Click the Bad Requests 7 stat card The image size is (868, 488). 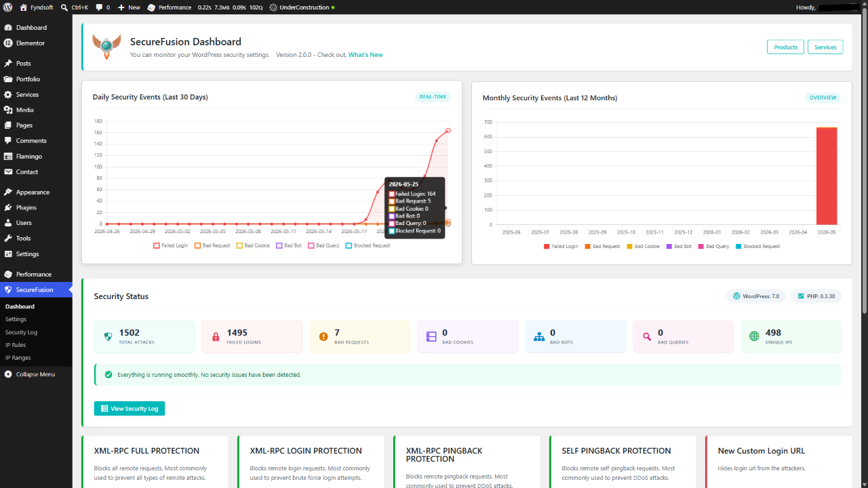tap(359, 337)
